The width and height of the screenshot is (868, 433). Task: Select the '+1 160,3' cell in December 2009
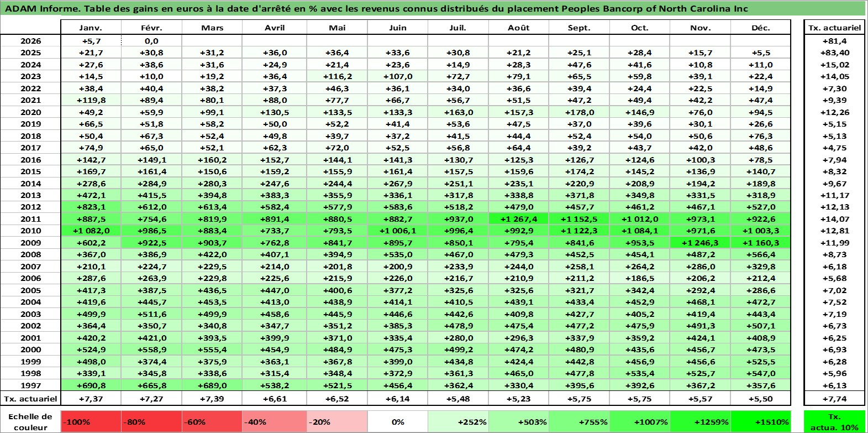tap(761, 243)
